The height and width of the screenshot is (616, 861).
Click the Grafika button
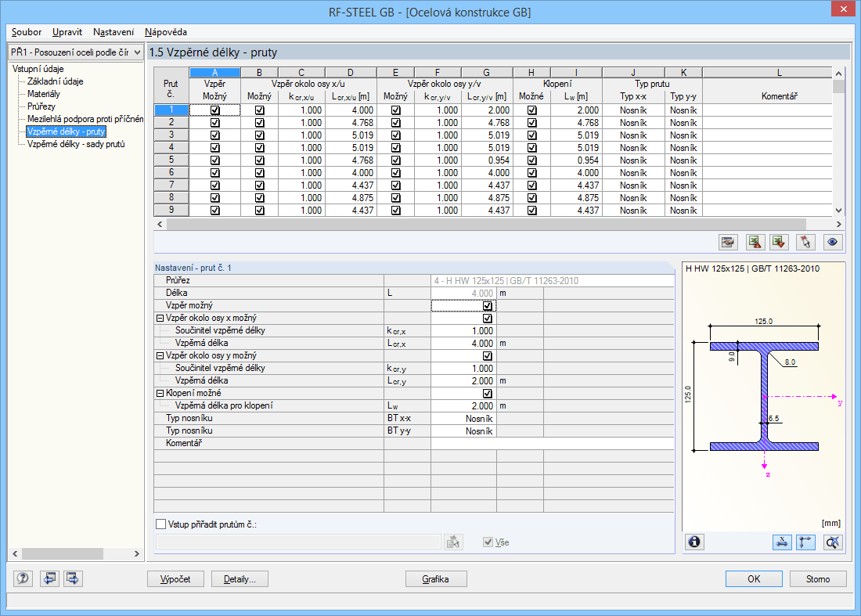[x=436, y=578]
